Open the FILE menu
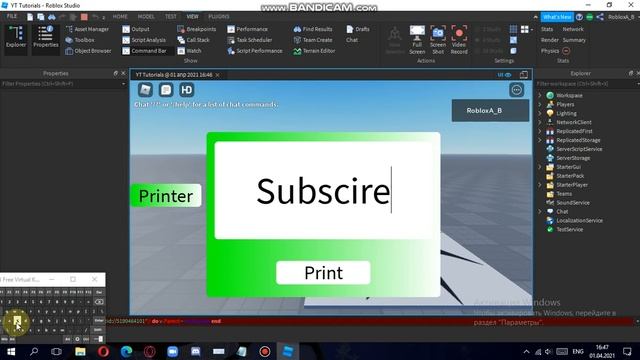This screenshot has height=360, width=640. (12, 16)
